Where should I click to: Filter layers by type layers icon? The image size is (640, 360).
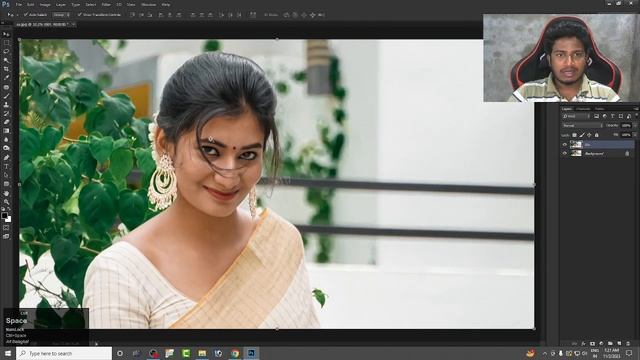(x=613, y=116)
